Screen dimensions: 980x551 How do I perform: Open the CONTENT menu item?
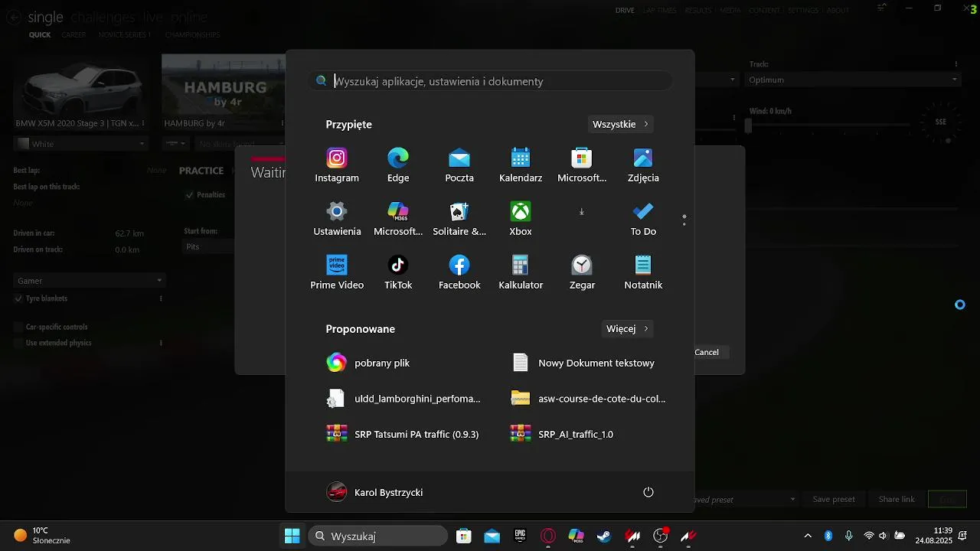(765, 11)
